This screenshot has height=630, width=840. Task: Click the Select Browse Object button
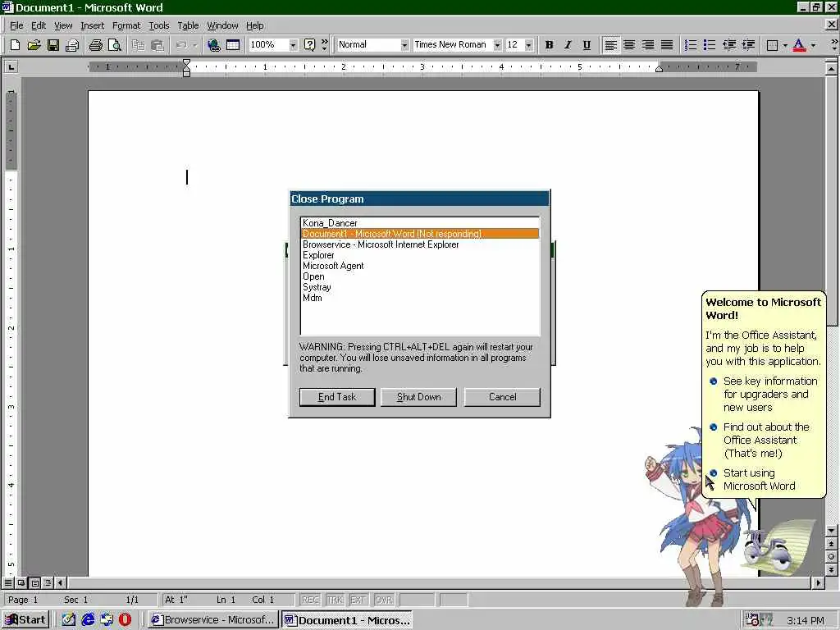831,557
